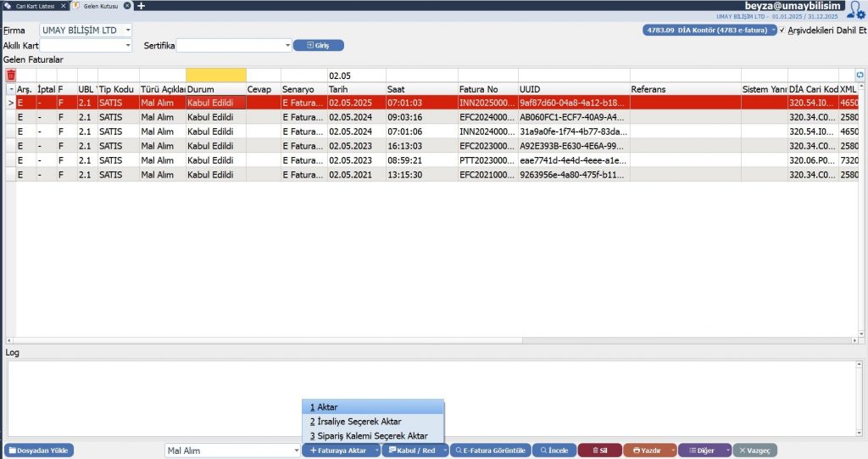Expand the DİA Kontör credit dropdown

773,31
